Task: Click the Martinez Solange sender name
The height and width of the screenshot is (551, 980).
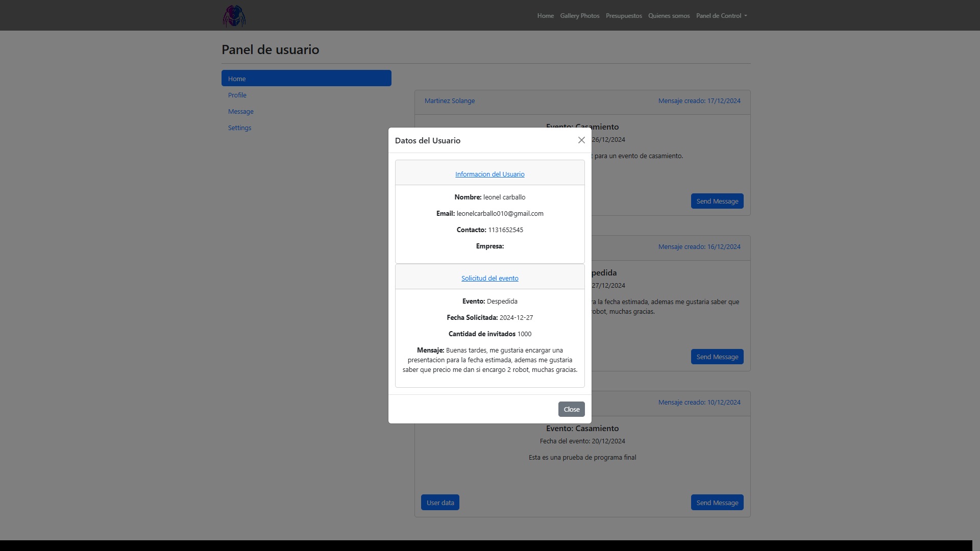Action: [450, 101]
